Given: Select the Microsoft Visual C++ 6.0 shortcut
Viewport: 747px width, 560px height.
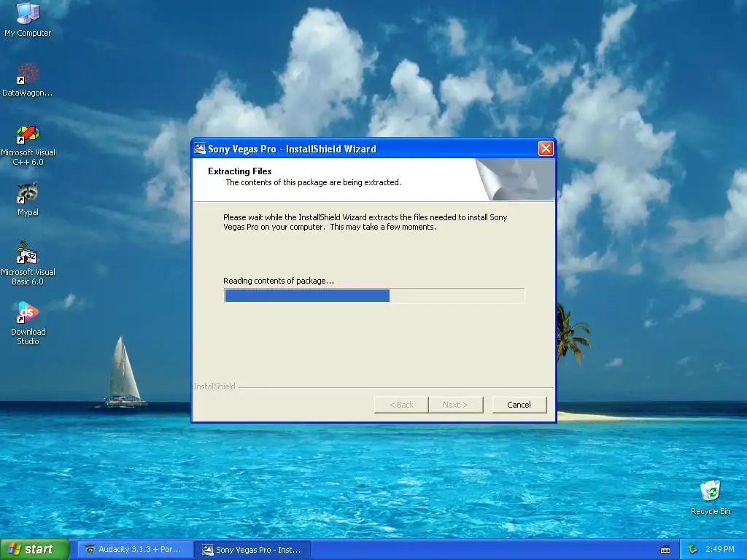Looking at the screenshot, I should pos(28,145).
